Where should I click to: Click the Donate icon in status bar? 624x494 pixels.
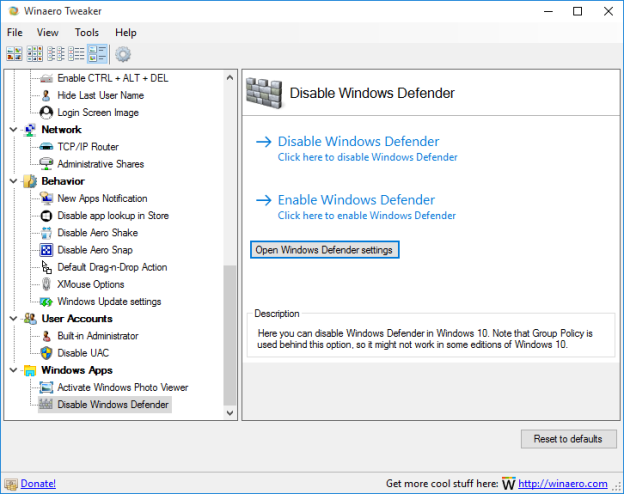11,484
